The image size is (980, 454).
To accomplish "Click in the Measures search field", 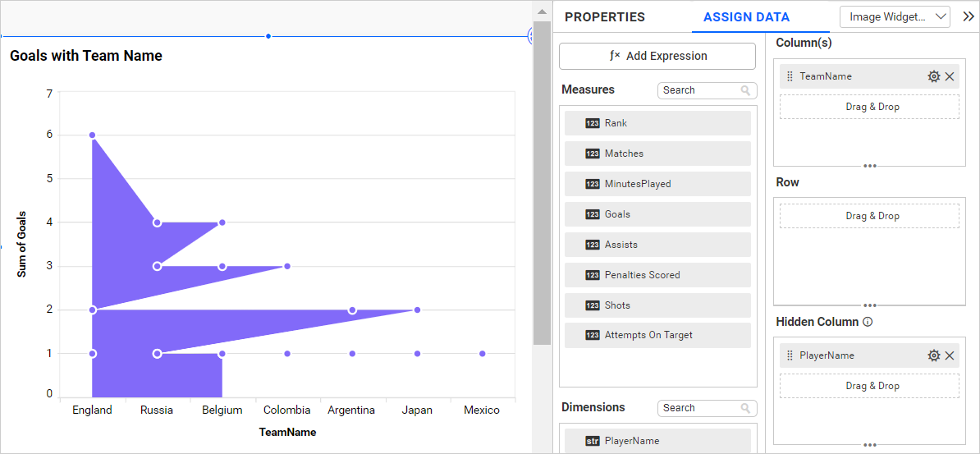I will tap(698, 90).
